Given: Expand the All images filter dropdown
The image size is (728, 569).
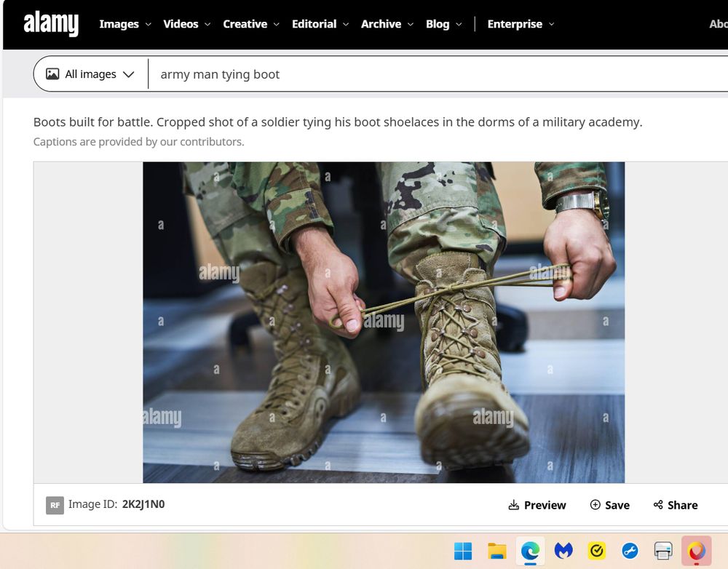Looking at the screenshot, I should [x=90, y=74].
